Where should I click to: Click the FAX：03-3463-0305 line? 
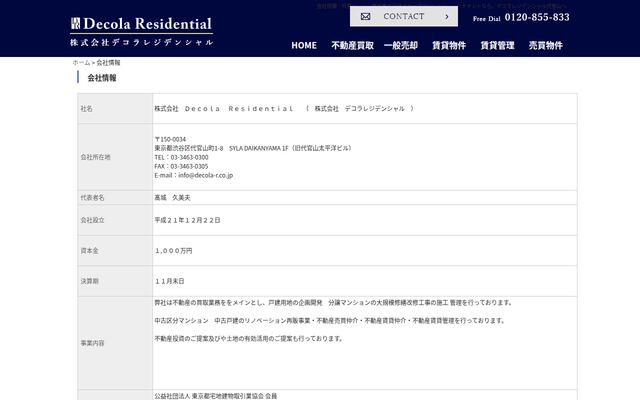[x=181, y=166]
